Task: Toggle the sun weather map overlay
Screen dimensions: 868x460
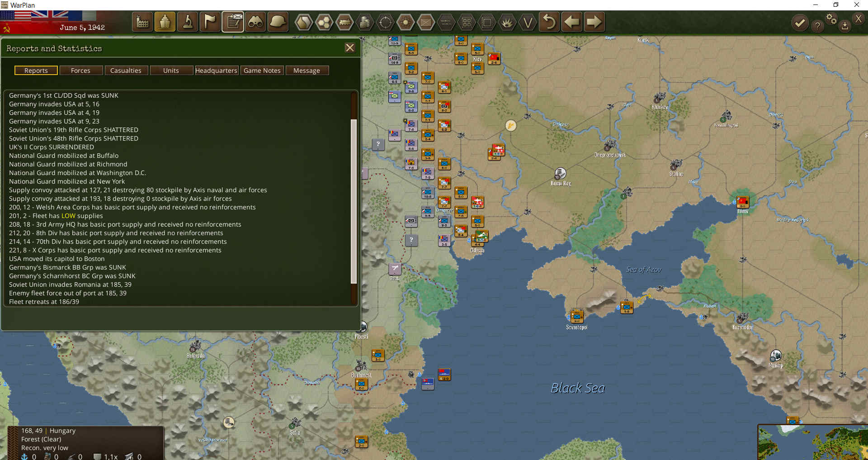Action: 406,22
